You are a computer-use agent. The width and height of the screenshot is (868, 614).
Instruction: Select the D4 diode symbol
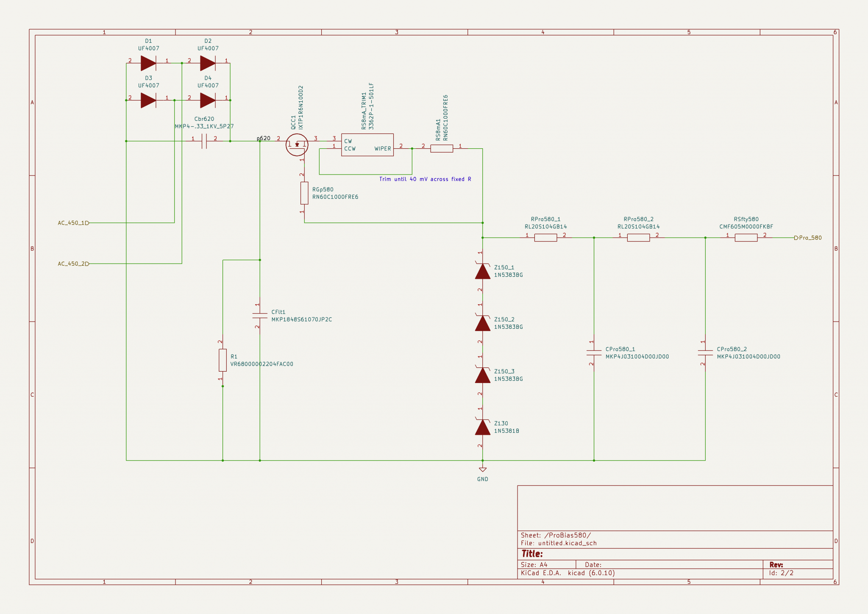click(x=208, y=100)
